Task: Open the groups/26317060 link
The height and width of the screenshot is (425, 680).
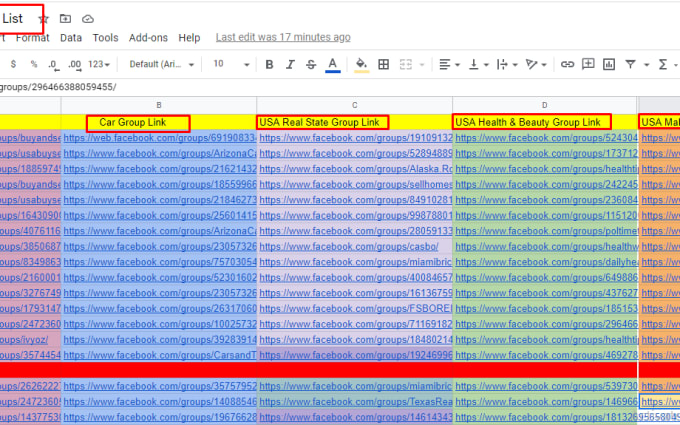Action: pos(160,309)
